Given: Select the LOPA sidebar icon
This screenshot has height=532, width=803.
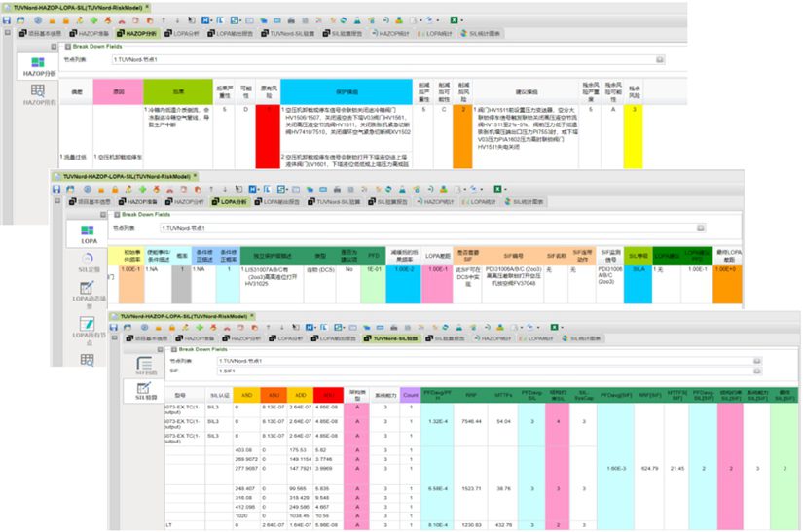Looking at the screenshot, I should pyautogui.click(x=88, y=230).
